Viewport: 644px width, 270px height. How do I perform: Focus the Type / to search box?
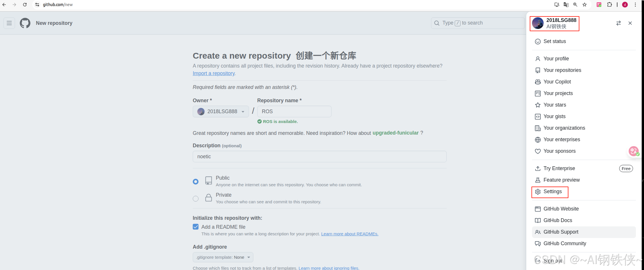coord(478,23)
